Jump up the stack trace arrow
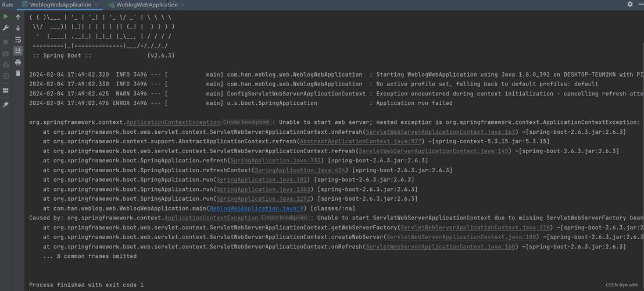The width and height of the screenshot is (644, 291). [17, 17]
